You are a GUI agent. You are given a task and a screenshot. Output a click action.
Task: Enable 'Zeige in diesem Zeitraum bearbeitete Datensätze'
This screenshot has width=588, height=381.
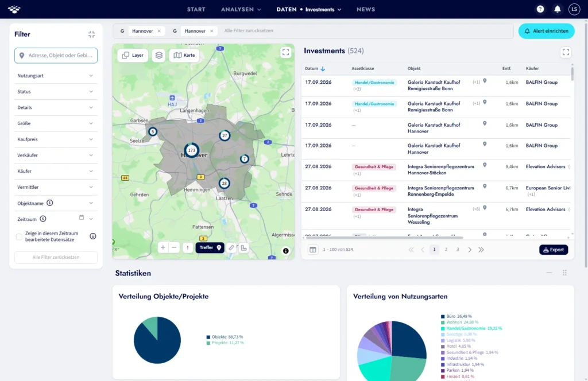tap(19, 236)
